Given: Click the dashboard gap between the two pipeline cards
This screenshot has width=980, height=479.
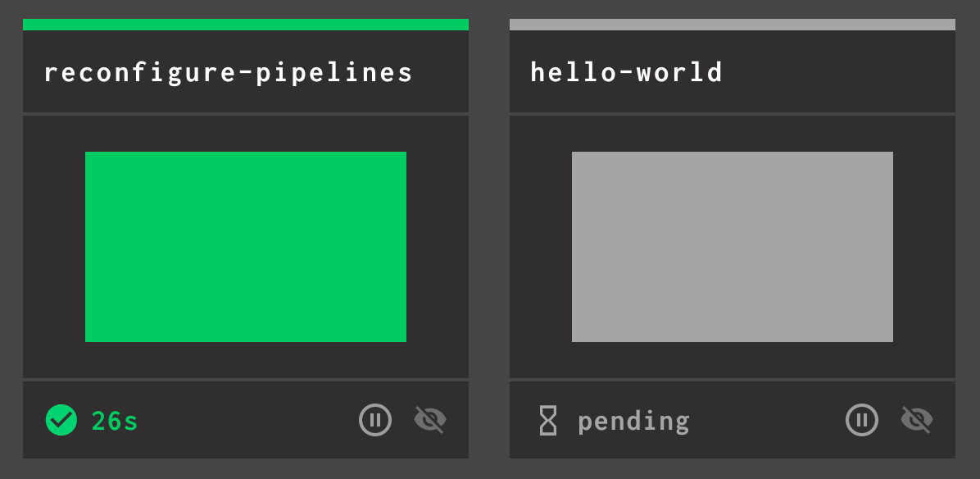Looking at the screenshot, I should pyautogui.click(x=489, y=246).
